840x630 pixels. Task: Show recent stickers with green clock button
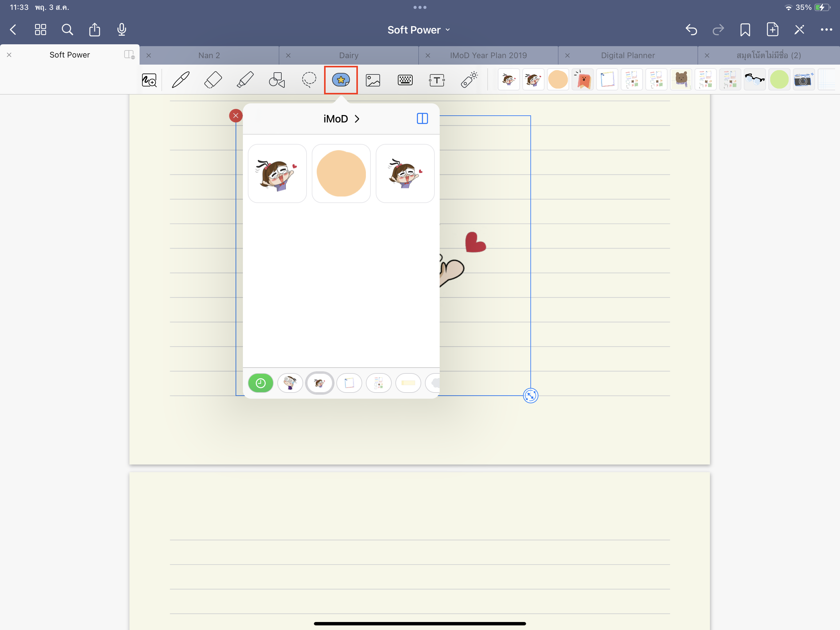(260, 383)
